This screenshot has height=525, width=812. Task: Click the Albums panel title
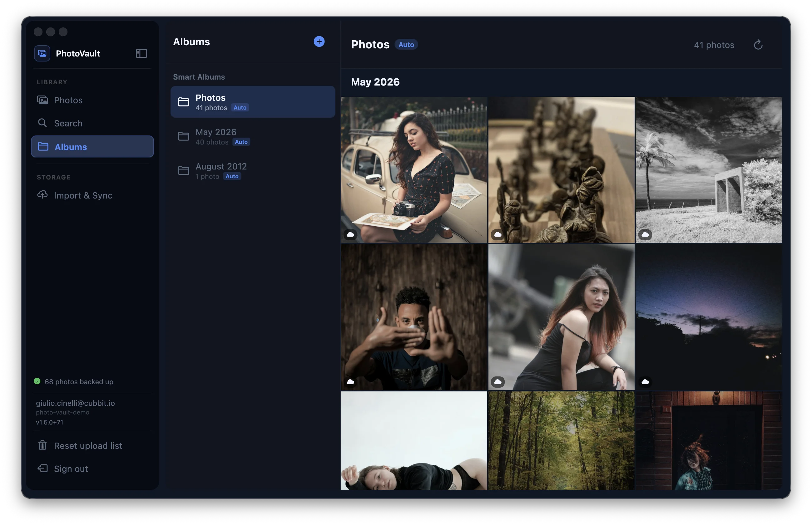pyautogui.click(x=191, y=42)
